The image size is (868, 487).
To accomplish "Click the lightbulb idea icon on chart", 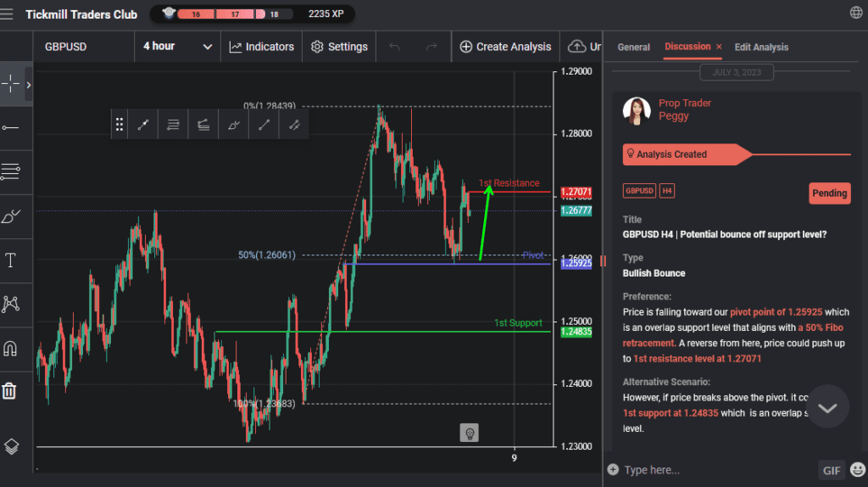I will pos(468,434).
